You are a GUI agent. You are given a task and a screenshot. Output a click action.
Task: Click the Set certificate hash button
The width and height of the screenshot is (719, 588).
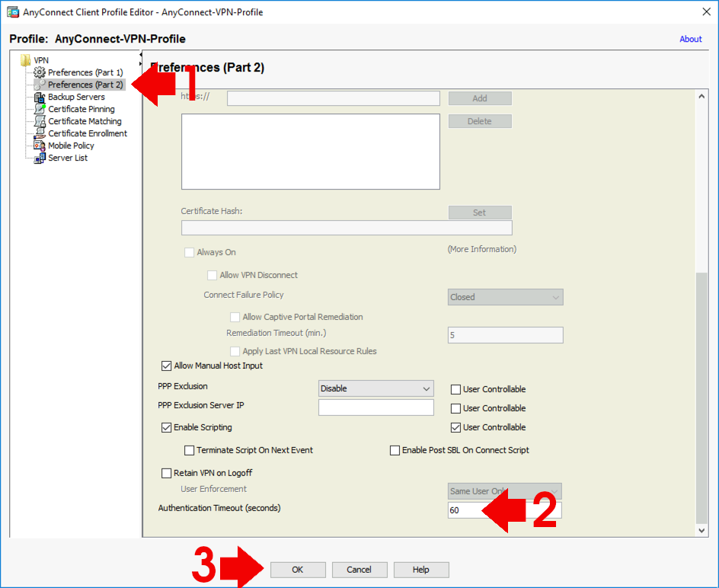[x=480, y=213]
